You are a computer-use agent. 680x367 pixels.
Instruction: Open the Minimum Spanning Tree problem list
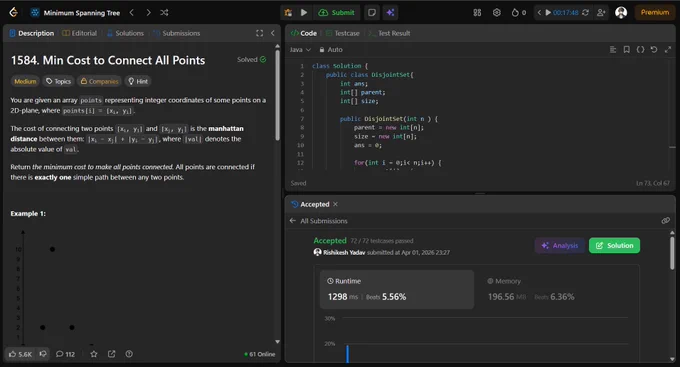click(x=75, y=13)
